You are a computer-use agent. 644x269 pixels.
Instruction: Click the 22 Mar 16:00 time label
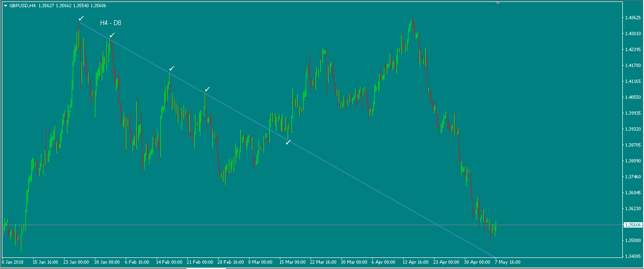click(x=323, y=262)
